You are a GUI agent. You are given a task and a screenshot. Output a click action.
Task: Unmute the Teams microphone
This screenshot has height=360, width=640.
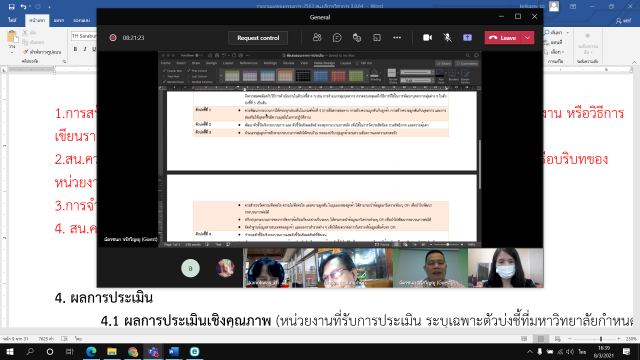[x=447, y=38]
